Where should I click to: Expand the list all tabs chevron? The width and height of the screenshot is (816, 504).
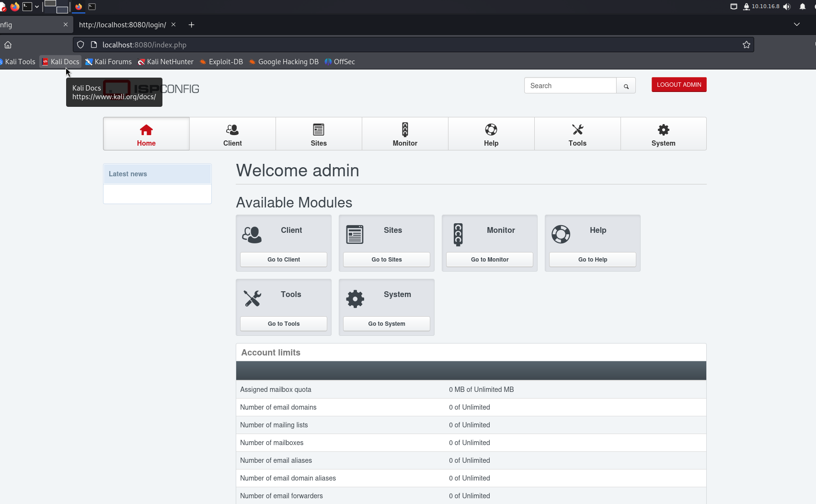796,24
